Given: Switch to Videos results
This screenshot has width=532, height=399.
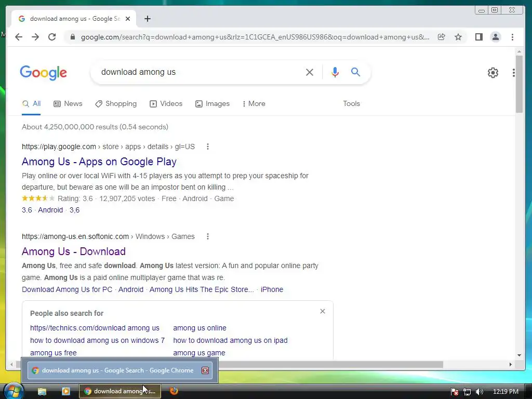Looking at the screenshot, I should [166, 104].
